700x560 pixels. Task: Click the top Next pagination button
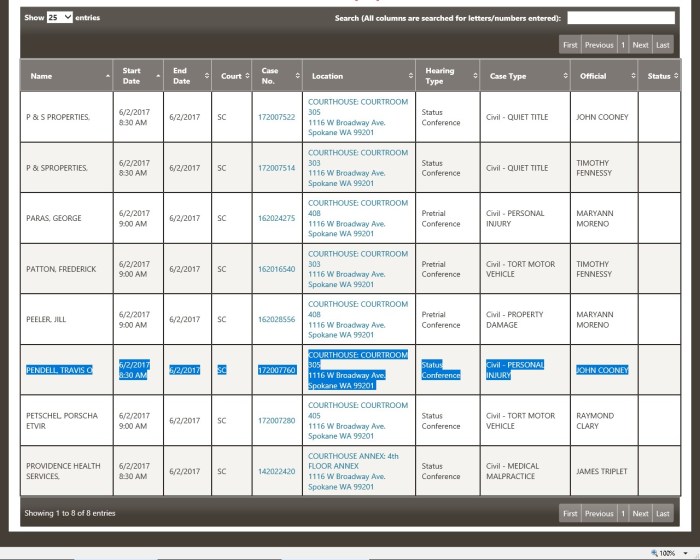tap(640, 45)
